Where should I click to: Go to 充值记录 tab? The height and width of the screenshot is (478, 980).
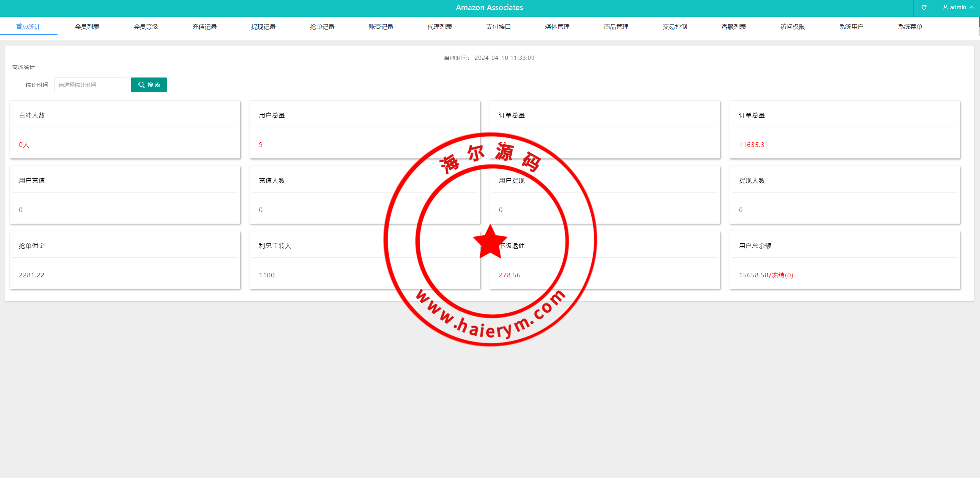[x=204, y=26]
